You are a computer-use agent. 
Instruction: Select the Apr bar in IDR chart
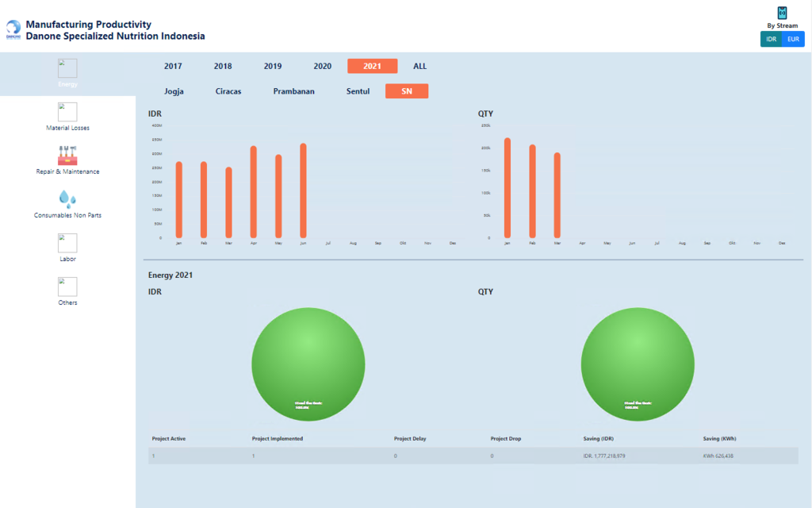[x=253, y=192]
